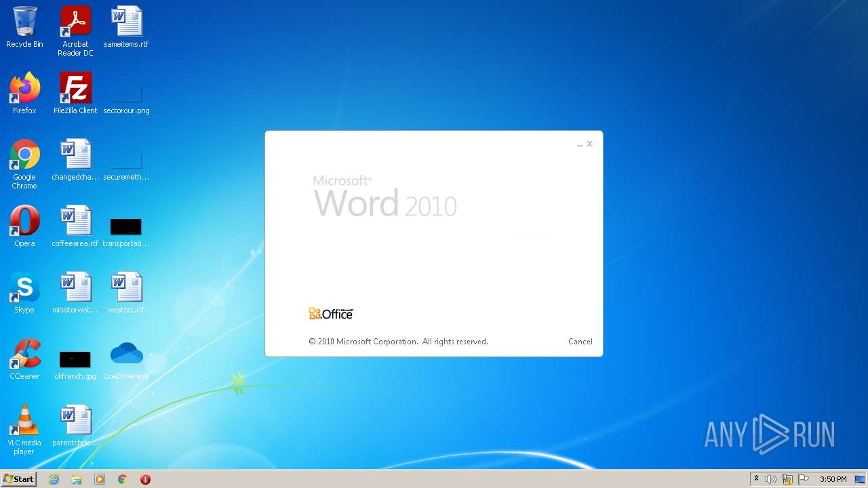Open the 3:50 PM clock

(833, 479)
